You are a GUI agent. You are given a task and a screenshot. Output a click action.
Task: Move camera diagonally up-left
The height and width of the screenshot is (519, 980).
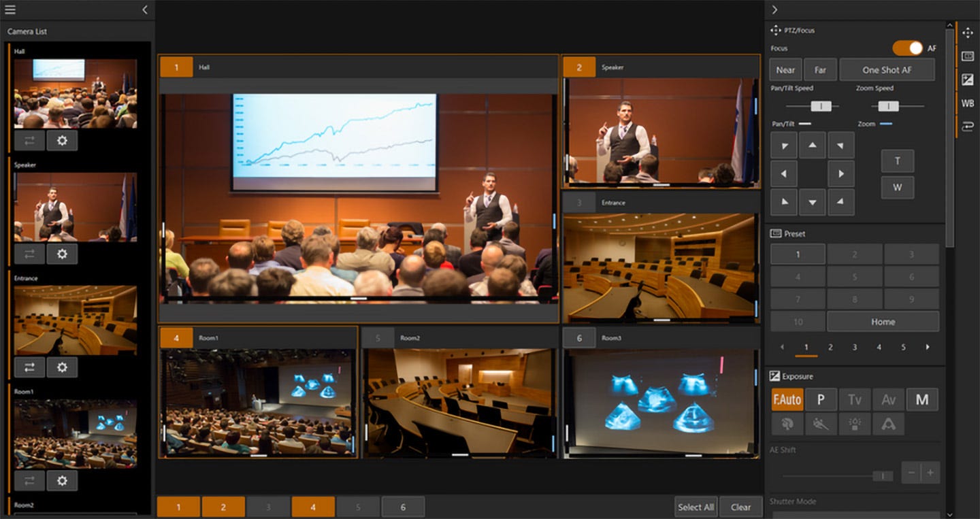pos(783,145)
